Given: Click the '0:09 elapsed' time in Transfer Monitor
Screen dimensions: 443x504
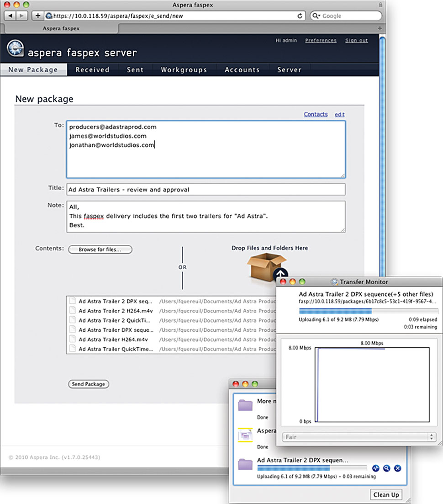Looking at the screenshot, I should [x=423, y=319].
